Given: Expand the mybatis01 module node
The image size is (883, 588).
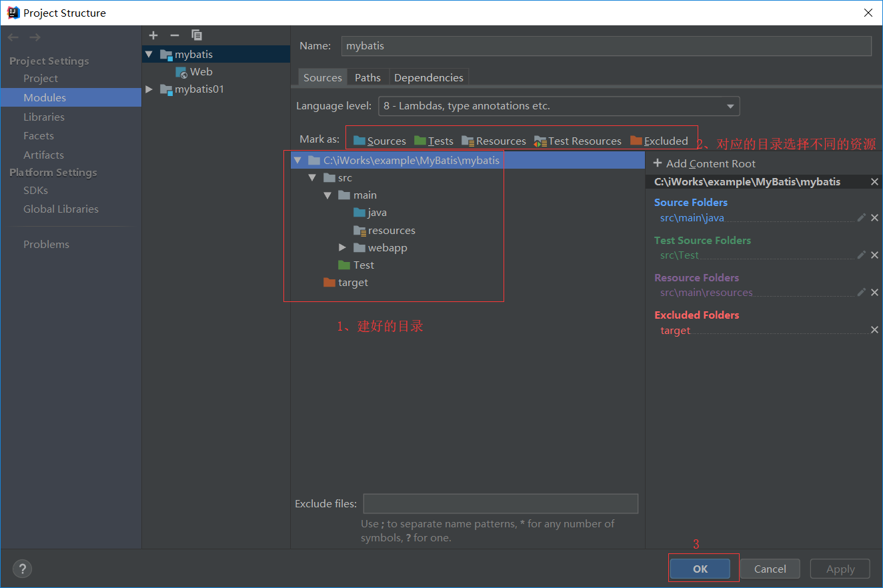Looking at the screenshot, I should point(149,89).
